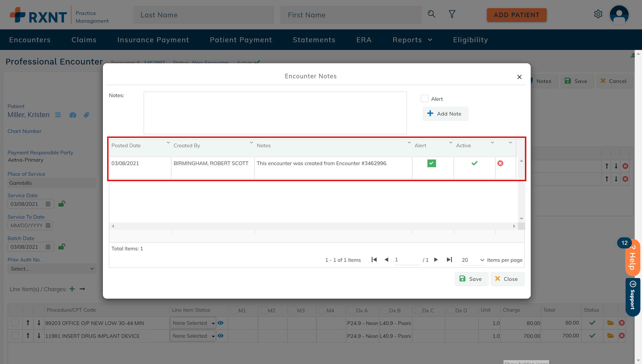Image resolution: width=642 pixels, height=364 pixels.
Task: Close the Encounter Notes dialog with X
Action: [519, 77]
